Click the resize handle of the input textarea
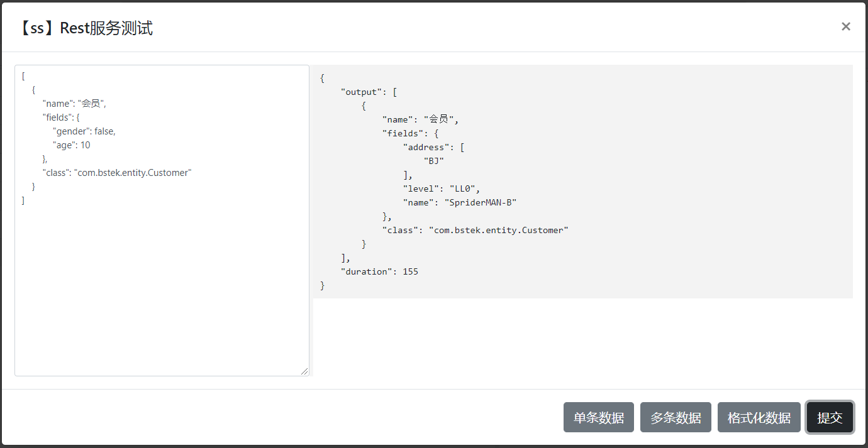The height and width of the screenshot is (448, 868). coord(304,371)
